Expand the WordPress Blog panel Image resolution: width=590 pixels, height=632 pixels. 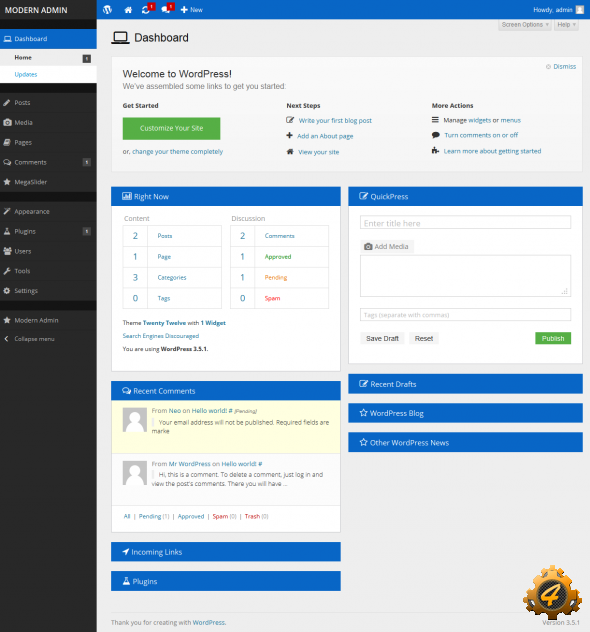(465, 413)
